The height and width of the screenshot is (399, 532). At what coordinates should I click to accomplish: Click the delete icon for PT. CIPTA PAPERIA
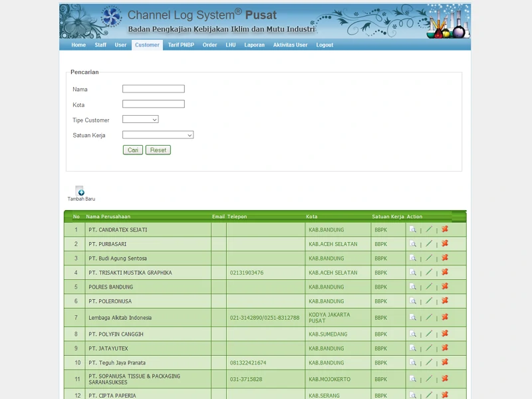(x=445, y=394)
